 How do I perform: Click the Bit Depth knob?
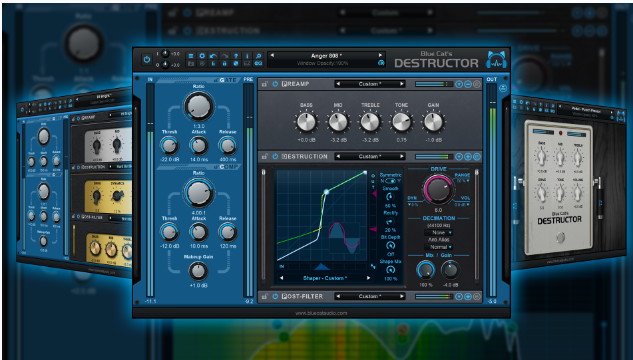390,246
